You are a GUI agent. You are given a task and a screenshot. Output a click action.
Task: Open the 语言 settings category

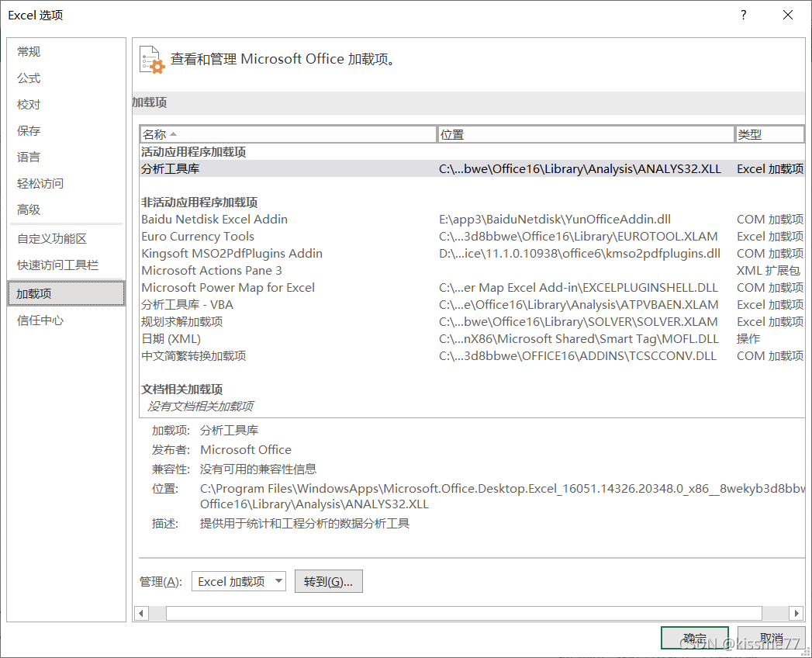[66, 157]
